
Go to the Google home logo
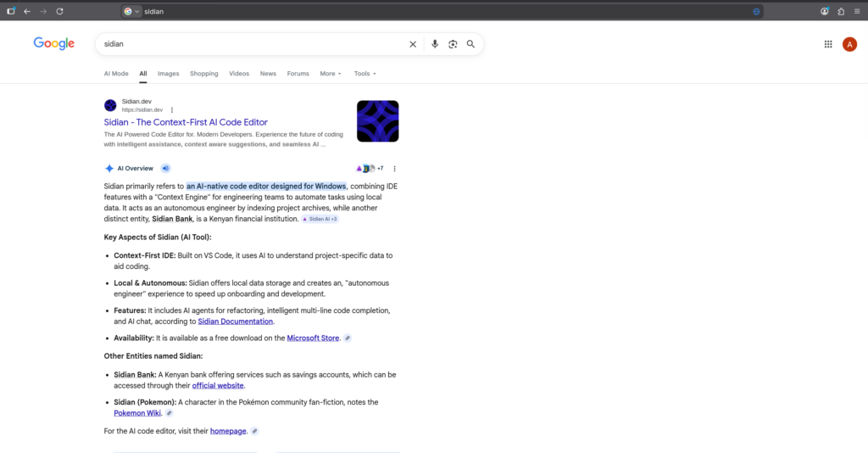(x=53, y=44)
